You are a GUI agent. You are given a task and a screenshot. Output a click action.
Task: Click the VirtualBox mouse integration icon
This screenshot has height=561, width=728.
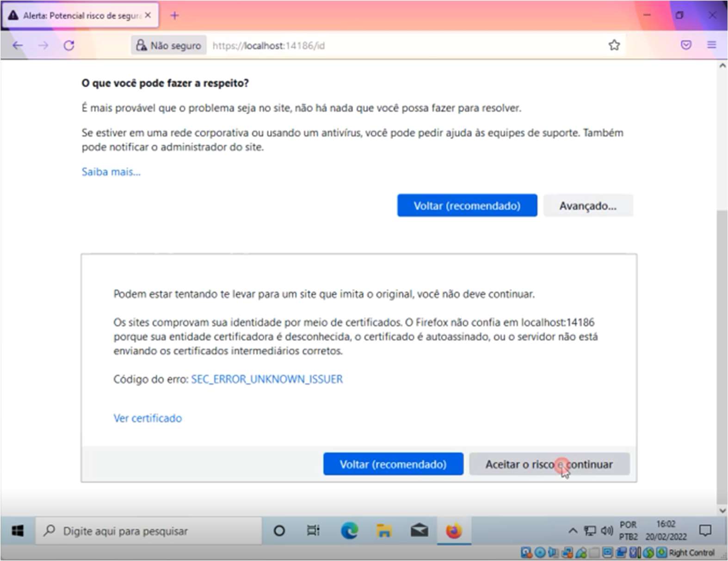pos(648,552)
